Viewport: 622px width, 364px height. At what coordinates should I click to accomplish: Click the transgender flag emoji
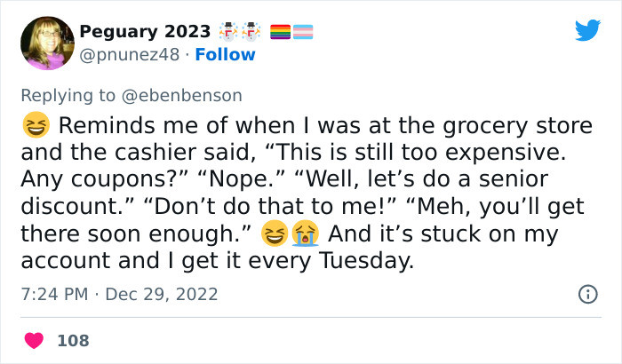coord(302,33)
